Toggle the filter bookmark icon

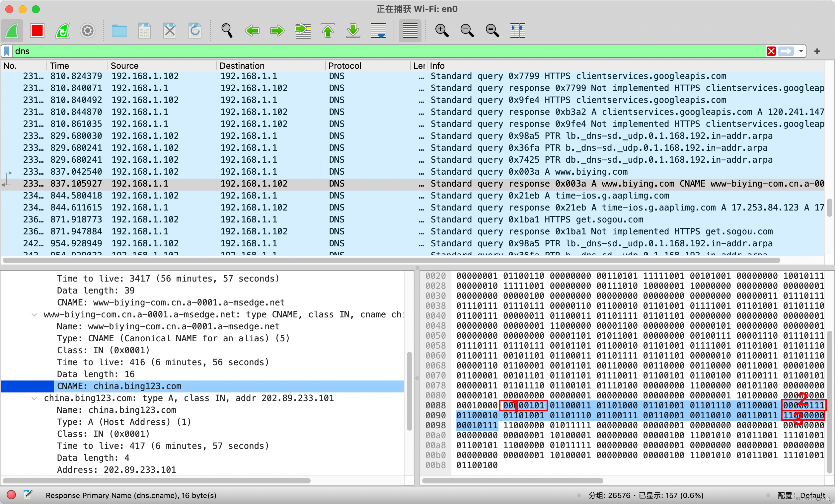tap(7, 51)
